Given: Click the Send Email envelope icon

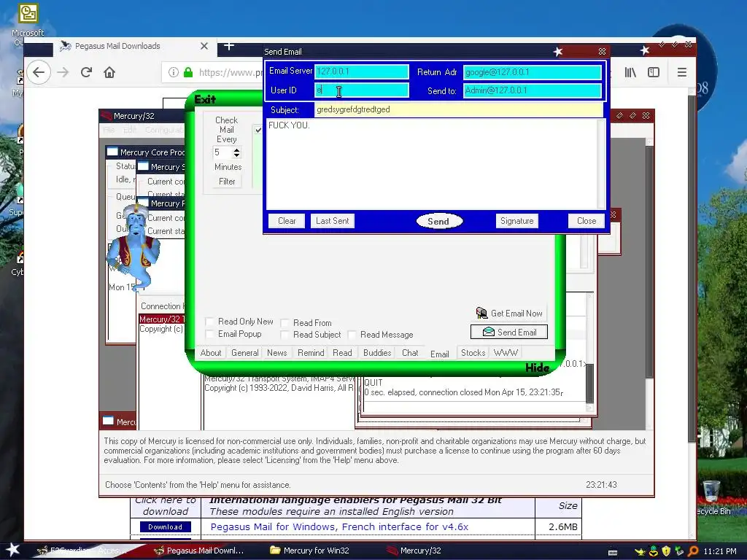Looking at the screenshot, I should (x=488, y=332).
